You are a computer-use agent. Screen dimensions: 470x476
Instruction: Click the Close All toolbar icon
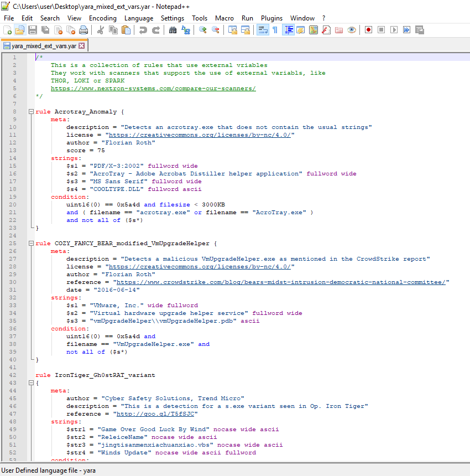(x=71, y=30)
